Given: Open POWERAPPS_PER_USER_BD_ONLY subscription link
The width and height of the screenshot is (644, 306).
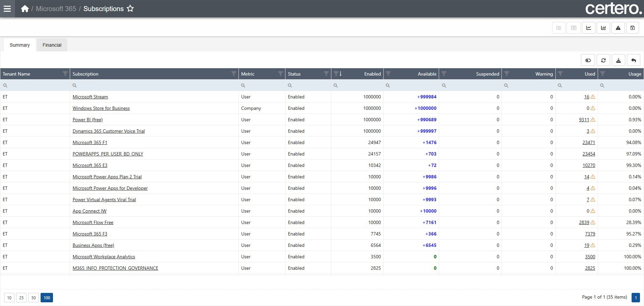Looking at the screenshot, I should [108, 154].
